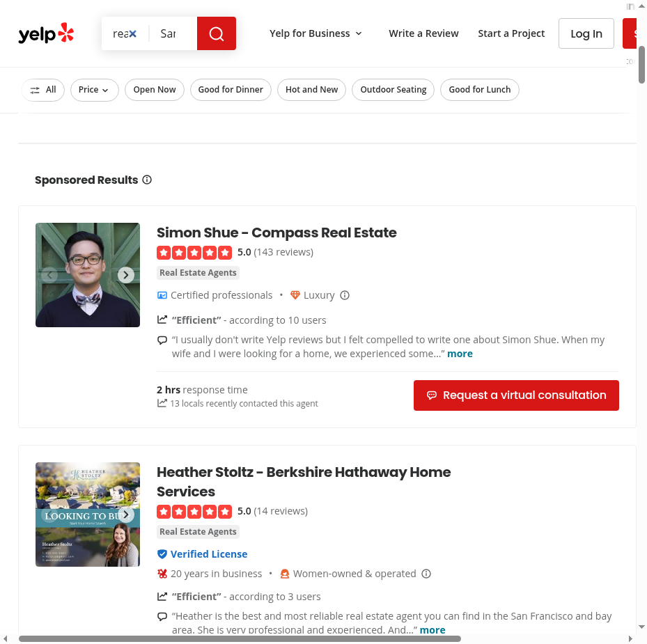Click Heather Stoltz's listing photo
The height and width of the screenshot is (644, 647).
[x=88, y=515]
